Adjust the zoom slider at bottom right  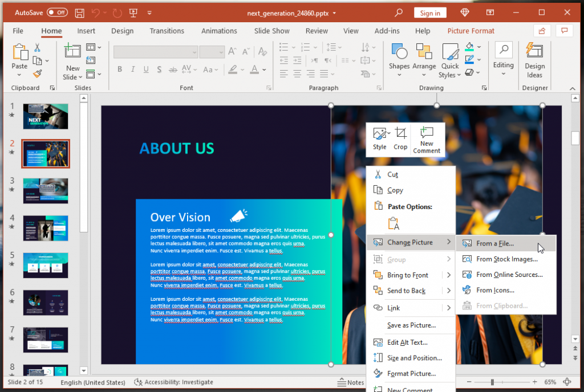pos(492,382)
